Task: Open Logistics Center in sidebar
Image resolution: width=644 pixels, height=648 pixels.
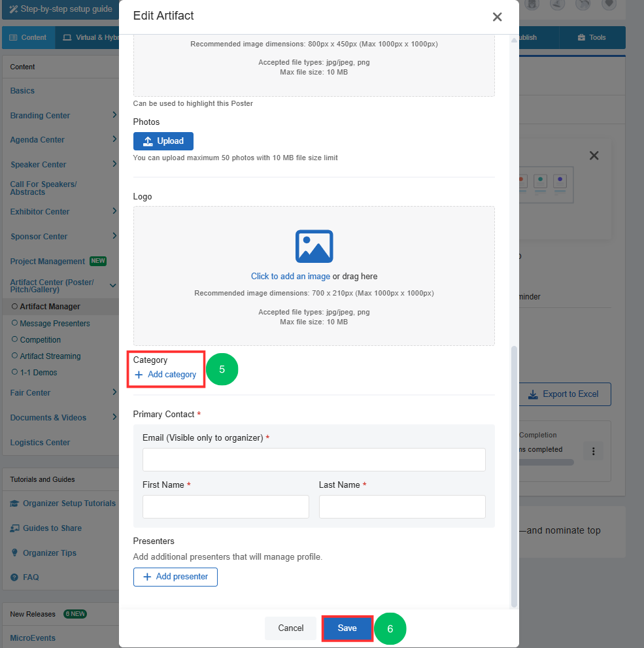Action: 40,443
